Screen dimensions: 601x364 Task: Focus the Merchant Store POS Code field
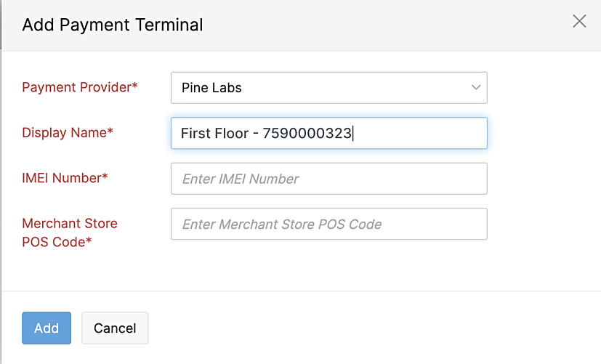click(328, 225)
